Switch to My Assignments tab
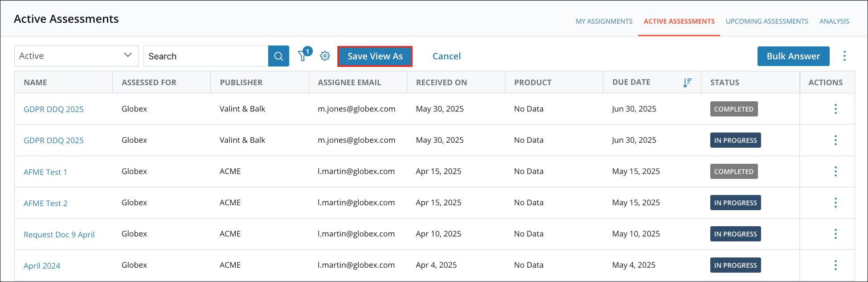The image size is (868, 282). coord(604,21)
